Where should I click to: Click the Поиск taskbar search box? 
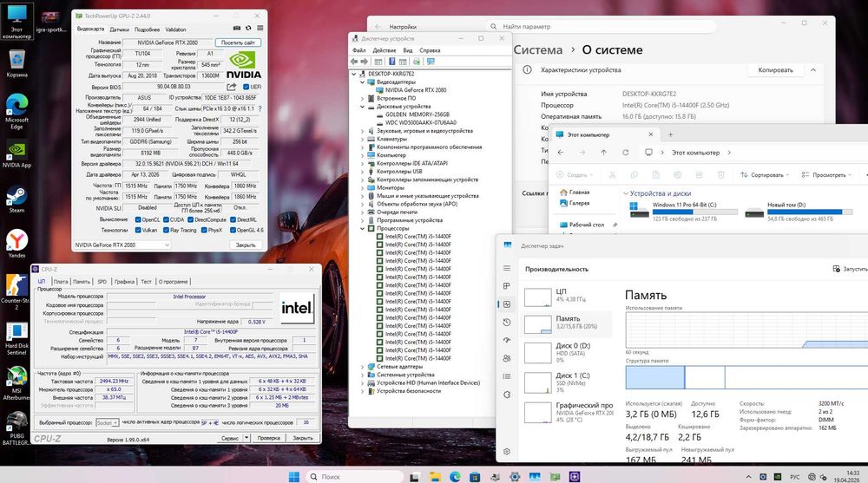354,476
